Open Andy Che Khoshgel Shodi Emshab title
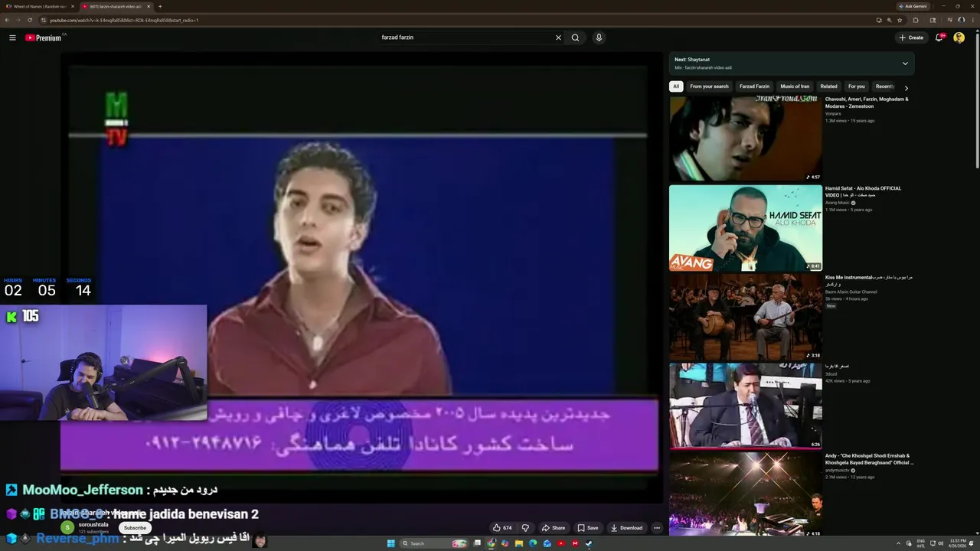The height and width of the screenshot is (551, 980). click(x=869, y=459)
